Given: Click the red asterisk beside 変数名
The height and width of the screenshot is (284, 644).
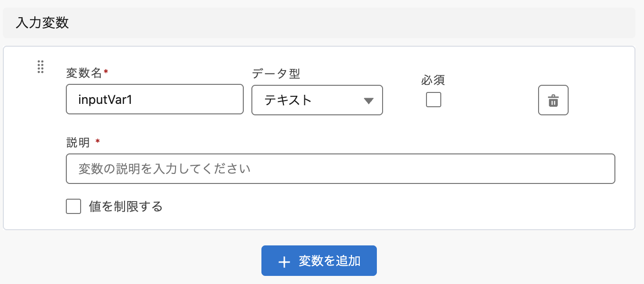Looking at the screenshot, I should coord(106,72).
